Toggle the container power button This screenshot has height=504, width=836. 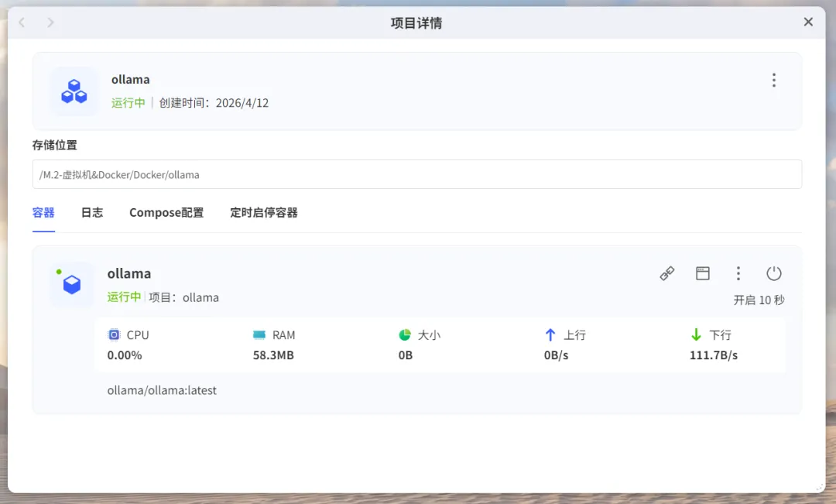point(773,273)
